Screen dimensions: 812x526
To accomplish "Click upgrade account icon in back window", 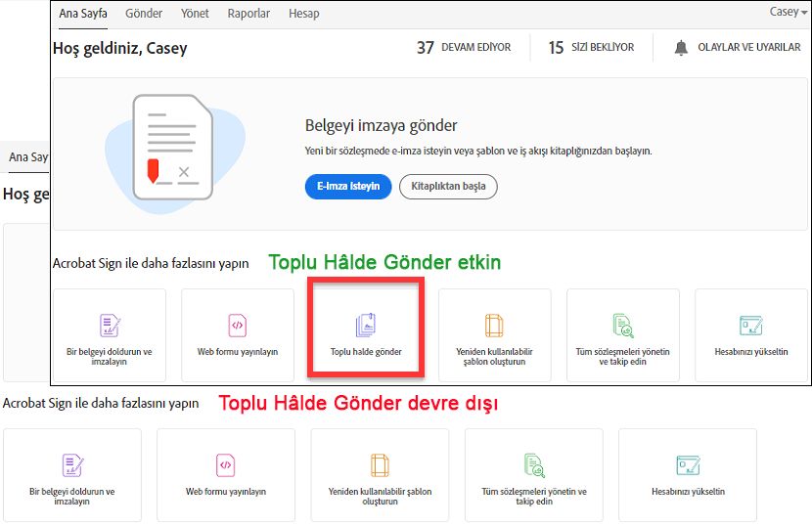I will click(x=688, y=465).
